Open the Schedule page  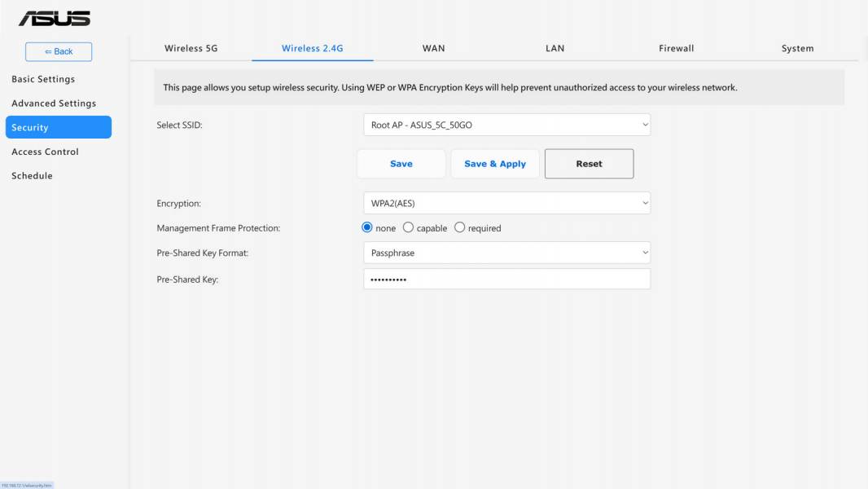click(x=32, y=175)
